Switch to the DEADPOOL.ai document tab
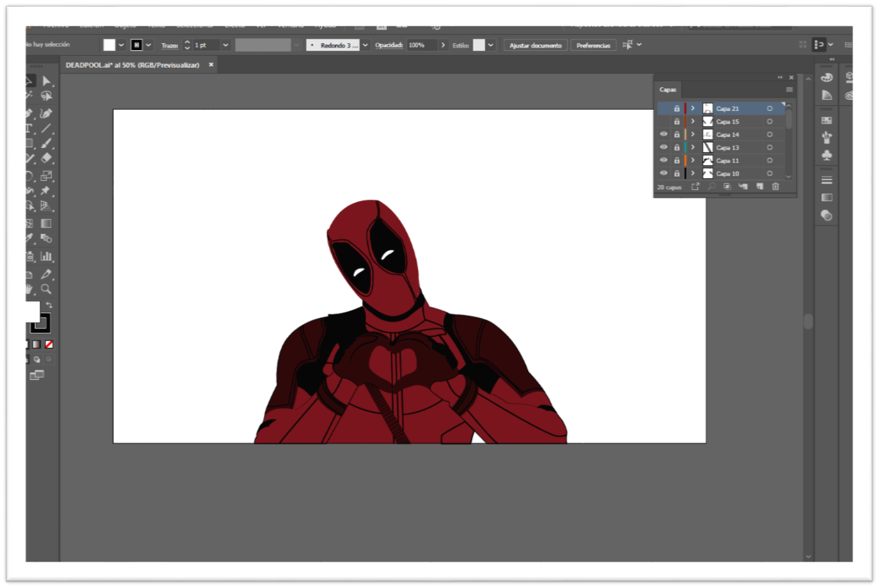The image size is (879, 588). (x=132, y=65)
